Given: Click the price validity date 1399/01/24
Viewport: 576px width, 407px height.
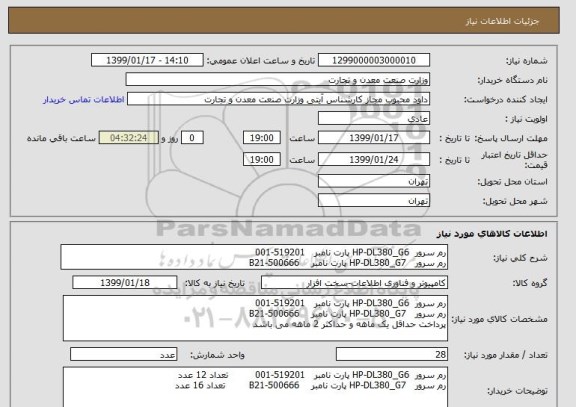Looking at the screenshot, I should coord(374,159).
